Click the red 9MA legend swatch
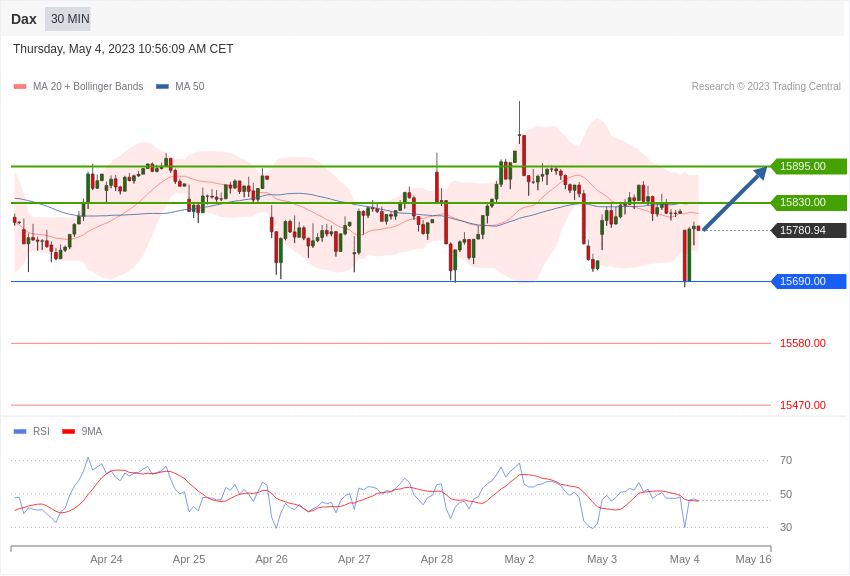Image resolution: width=850 pixels, height=576 pixels. click(68, 431)
